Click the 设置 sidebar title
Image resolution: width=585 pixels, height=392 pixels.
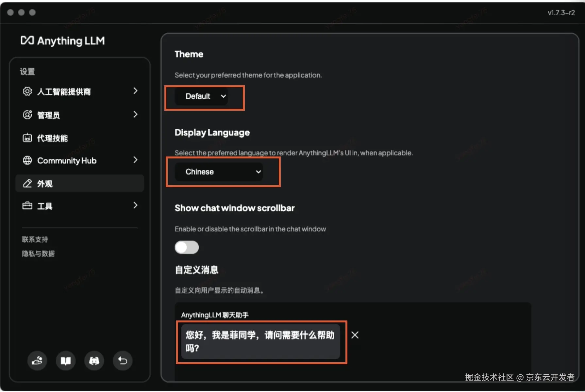pos(27,72)
